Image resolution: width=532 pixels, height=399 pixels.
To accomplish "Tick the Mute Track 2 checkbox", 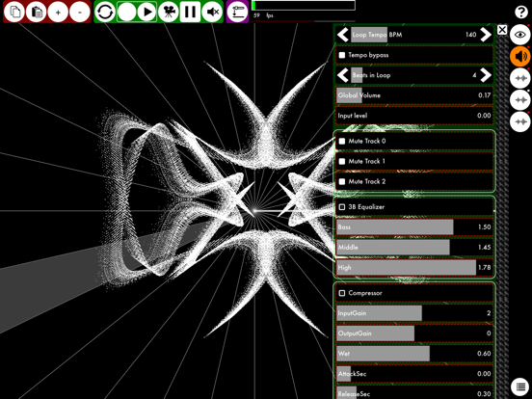I will [x=342, y=181].
